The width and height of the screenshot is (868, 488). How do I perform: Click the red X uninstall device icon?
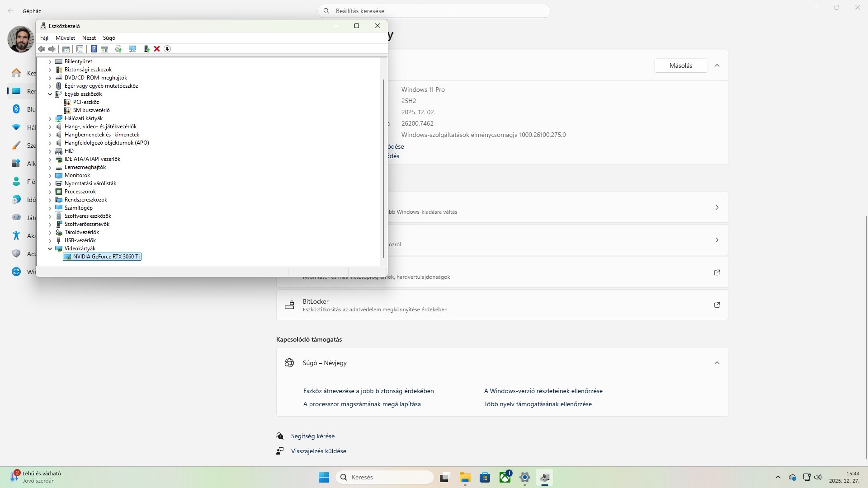pyautogui.click(x=157, y=49)
